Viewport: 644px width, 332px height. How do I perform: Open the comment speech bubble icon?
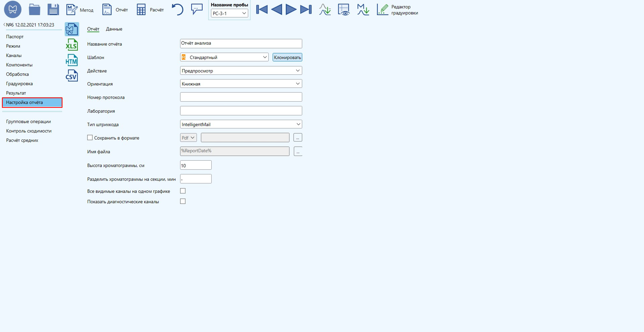coord(197,9)
